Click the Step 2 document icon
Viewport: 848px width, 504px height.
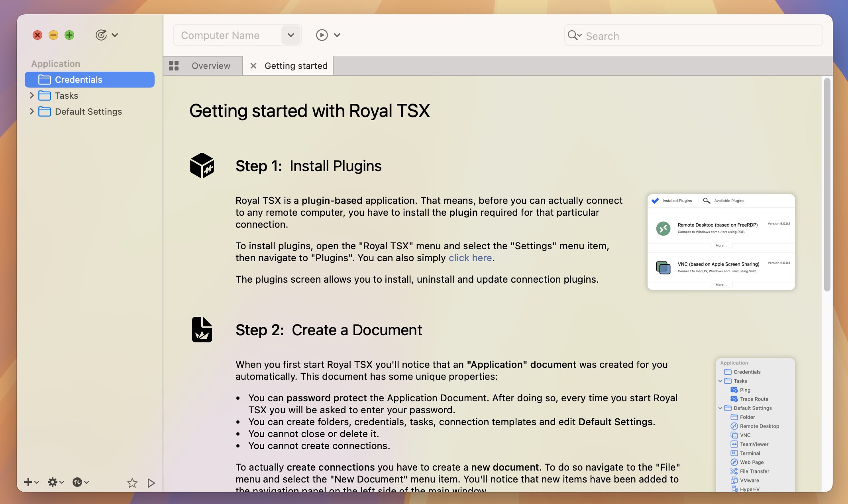tap(202, 330)
